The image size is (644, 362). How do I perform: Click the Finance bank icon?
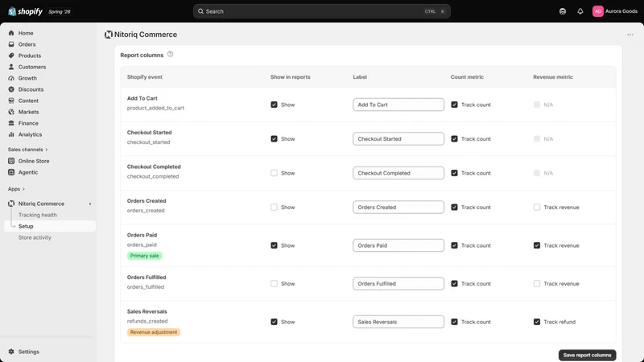tap(11, 123)
